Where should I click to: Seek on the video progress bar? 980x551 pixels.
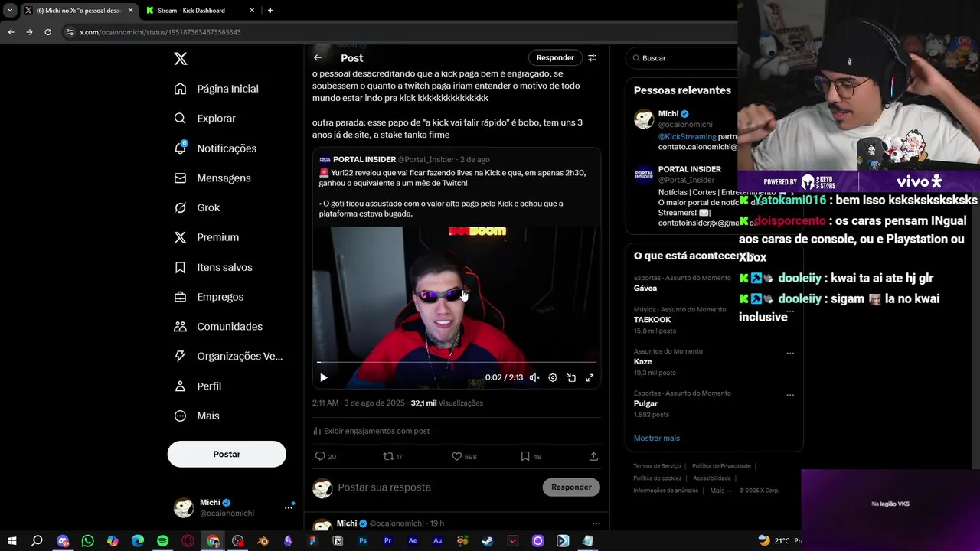(x=456, y=362)
